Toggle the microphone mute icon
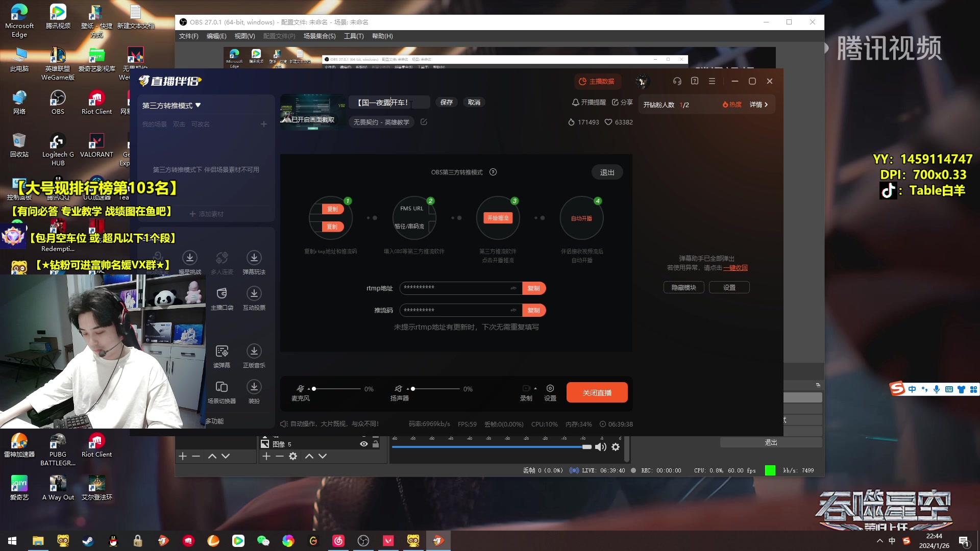The width and height of the screenshot is (980, 551). click(300, 389)
